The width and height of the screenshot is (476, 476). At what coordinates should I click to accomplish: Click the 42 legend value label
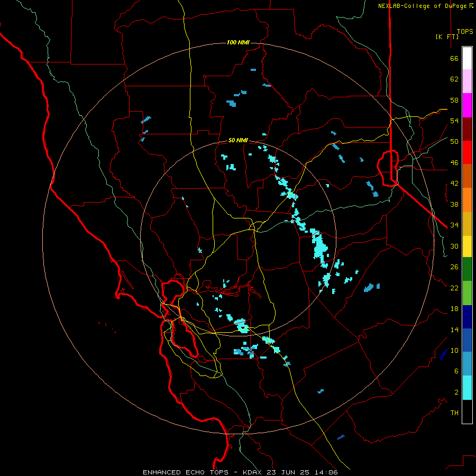[x=454, y=184]
